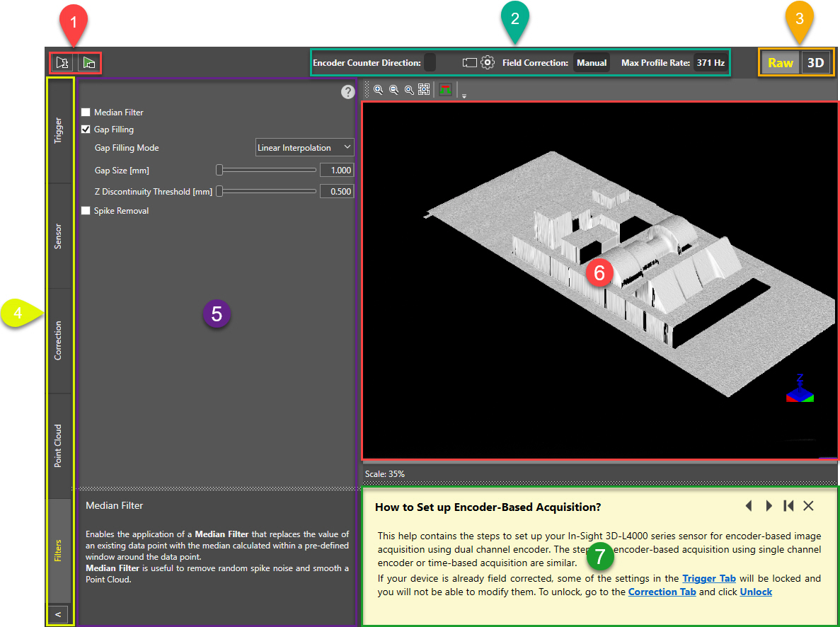Open the encoder settings gear icon
Screen dimensions: 840x627
(x=487, y=62)
